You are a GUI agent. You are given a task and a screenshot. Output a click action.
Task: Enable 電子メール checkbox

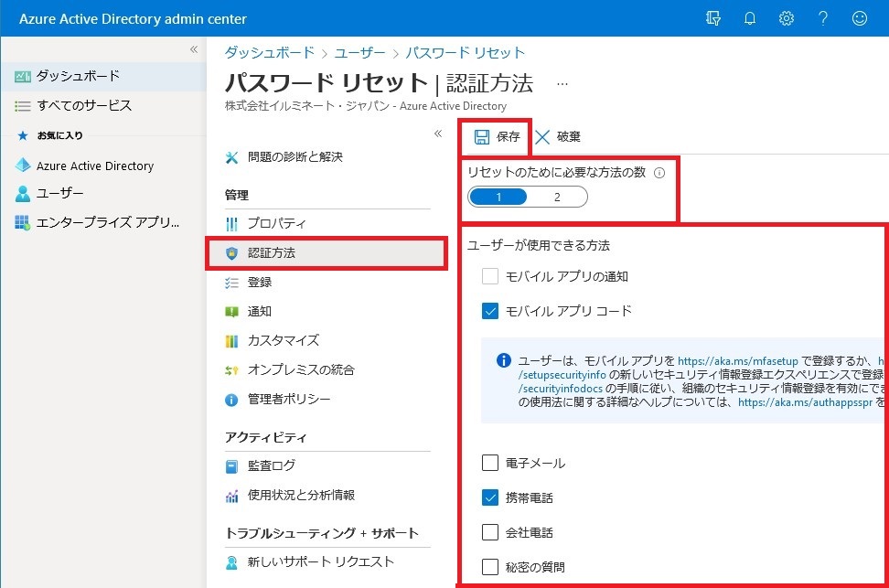490,463
